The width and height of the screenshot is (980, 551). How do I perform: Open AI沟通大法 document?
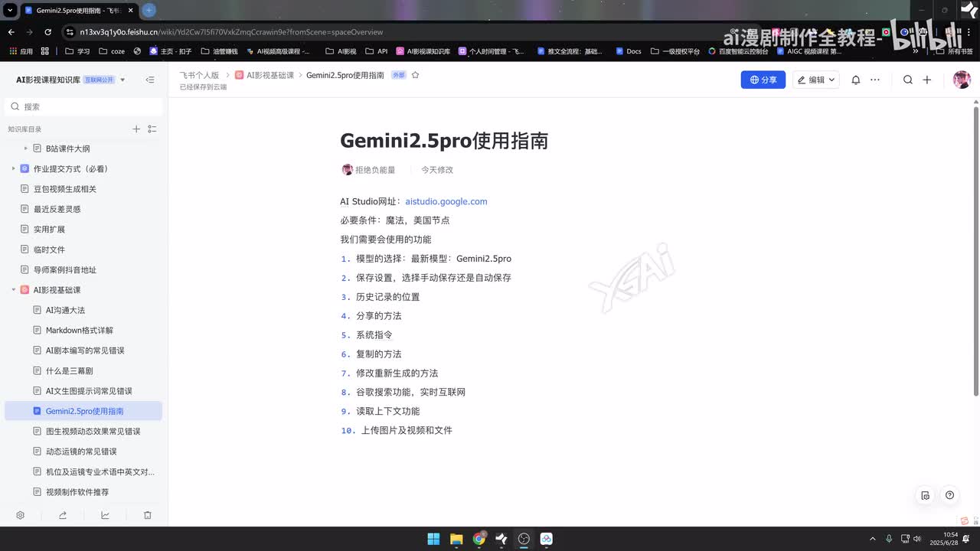point(65,310)
